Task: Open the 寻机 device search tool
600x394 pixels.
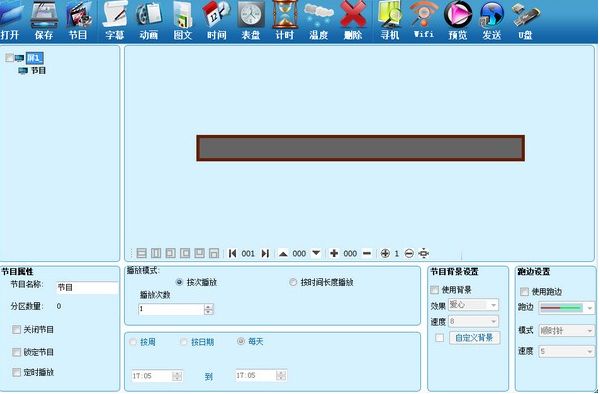Action: 390,21
